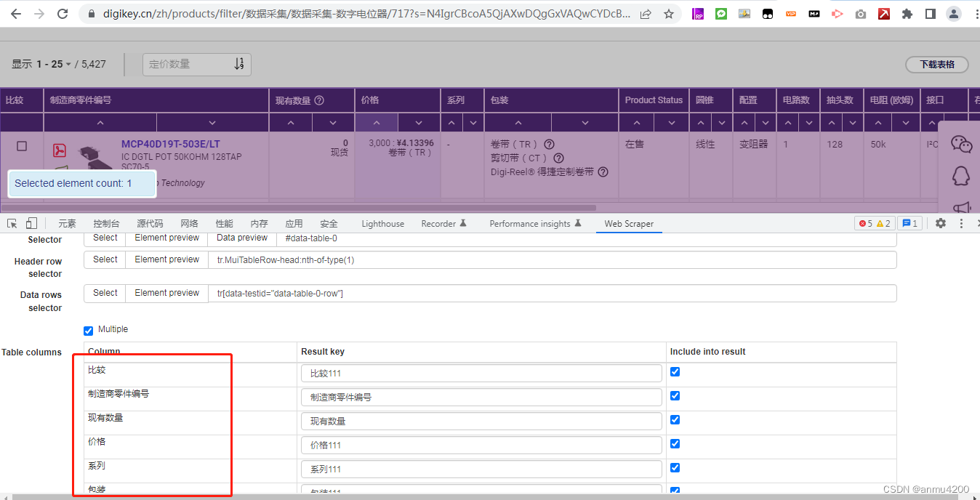
Task: Reload the DigiKey page
Action: [63, 14]
